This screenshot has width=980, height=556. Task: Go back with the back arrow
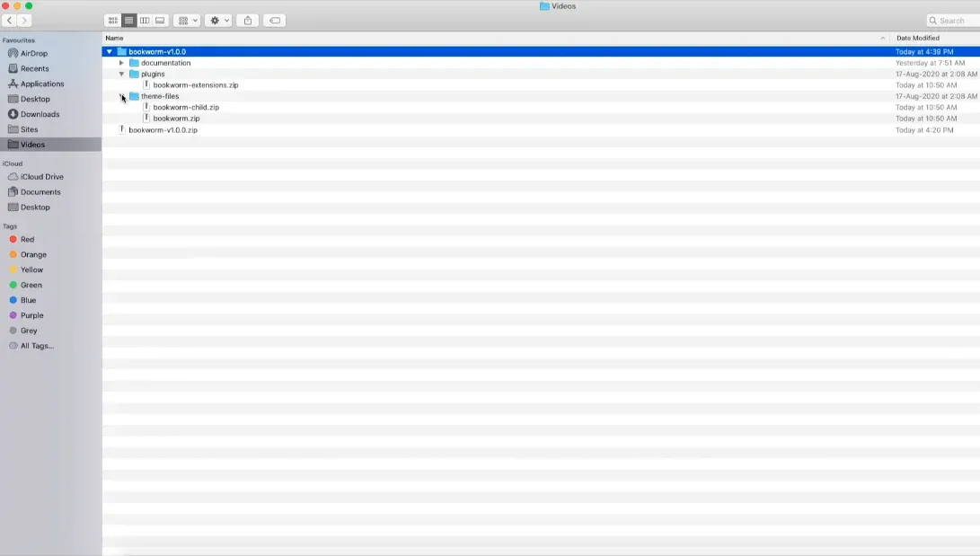pos(9,21)
